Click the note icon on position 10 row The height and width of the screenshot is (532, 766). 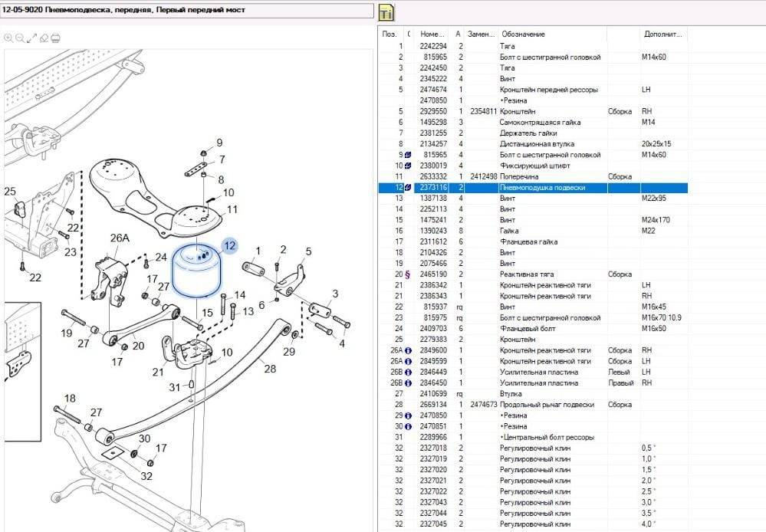[x=408, y=166]
